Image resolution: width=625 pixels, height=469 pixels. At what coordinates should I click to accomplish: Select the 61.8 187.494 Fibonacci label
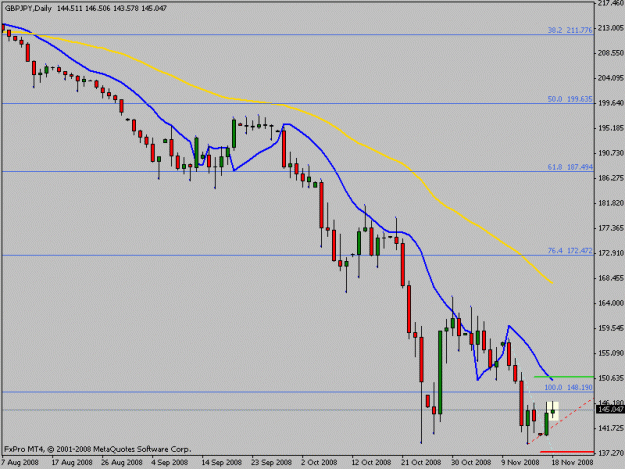[x=570, y=167]
